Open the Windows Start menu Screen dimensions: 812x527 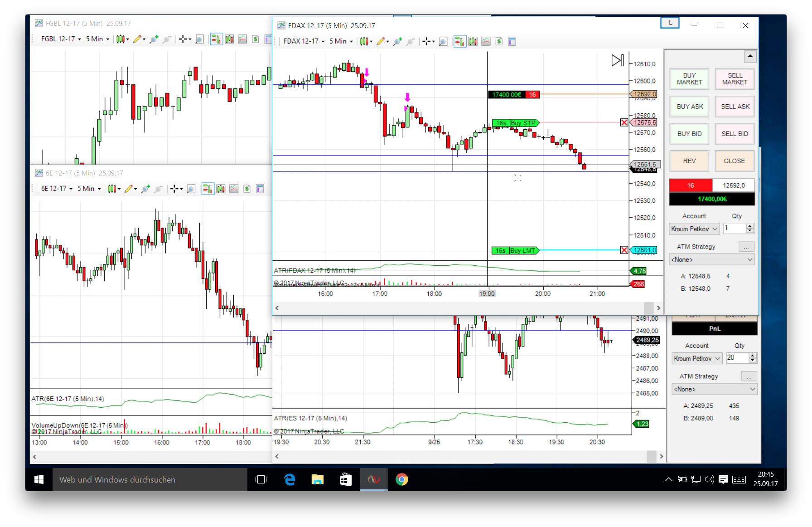(x=39, y=479)
